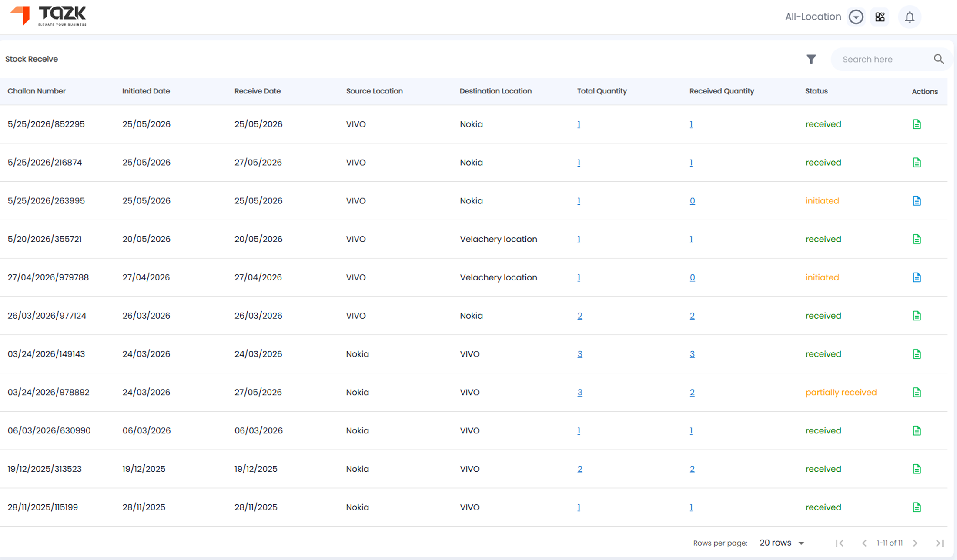The width and height of the screenshot is (957, 560).
Task: Open document icon for challan 28/11/2025/115199
Action: (917, 507)
